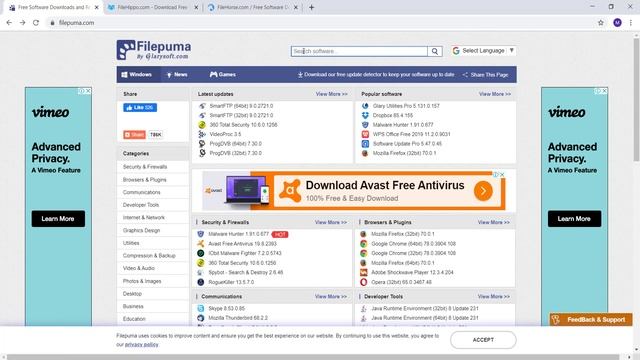Screen dimensions: 640x360
Task: View more Browsers & Plugins
Action: coord(493,222)
